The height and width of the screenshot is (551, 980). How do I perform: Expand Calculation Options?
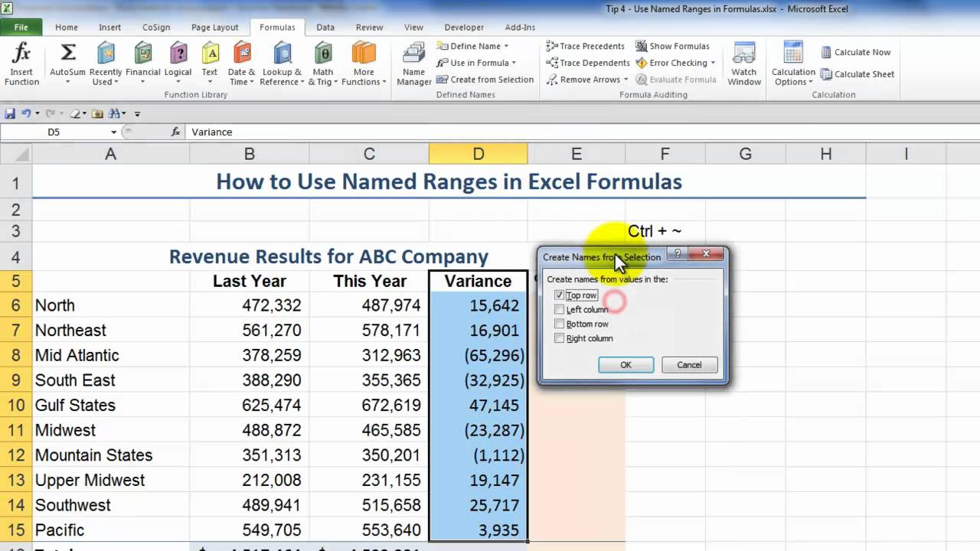tap(792, 70)
